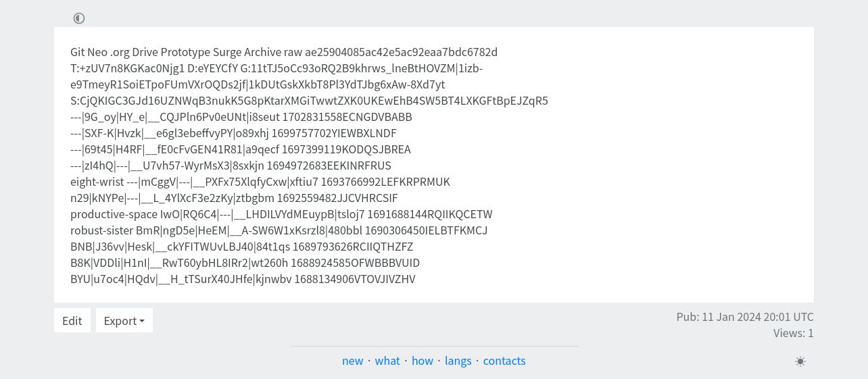Go to the "contacts" footer link
The image size is (868, 379).
click(504, 361)
